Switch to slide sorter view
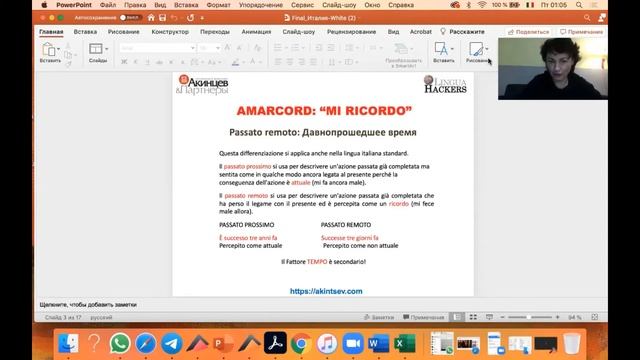This screenshot has width=640, height=360. tap(473, 317)
